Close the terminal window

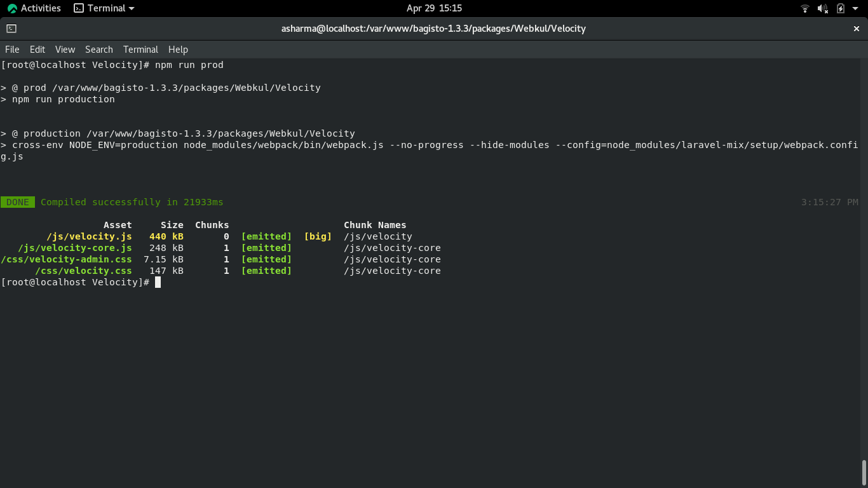click(856, 28)
